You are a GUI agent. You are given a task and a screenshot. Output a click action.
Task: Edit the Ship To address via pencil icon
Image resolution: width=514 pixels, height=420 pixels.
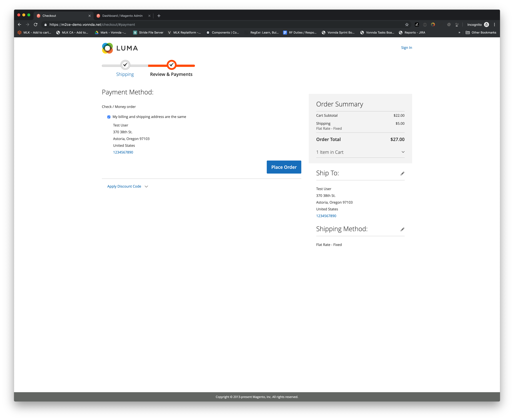(x=402, y=173)
